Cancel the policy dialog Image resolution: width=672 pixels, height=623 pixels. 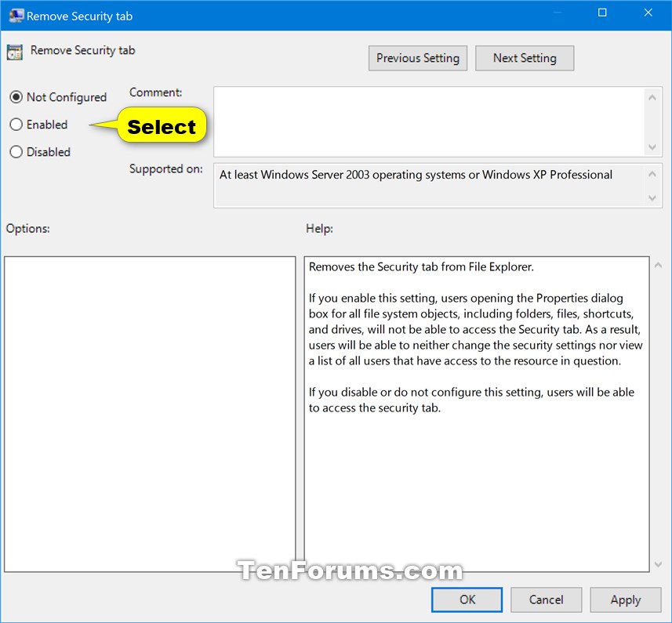(x=546, y=599)
